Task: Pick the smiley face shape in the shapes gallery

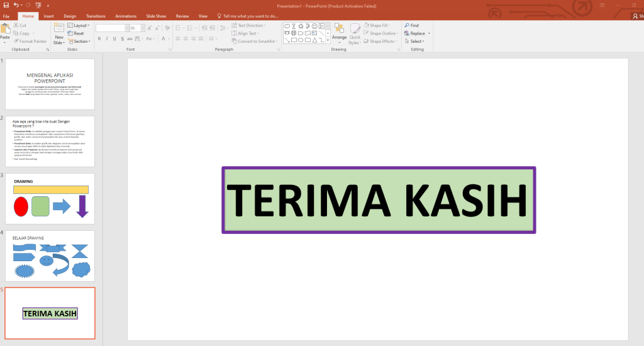Action: [314, 26]
